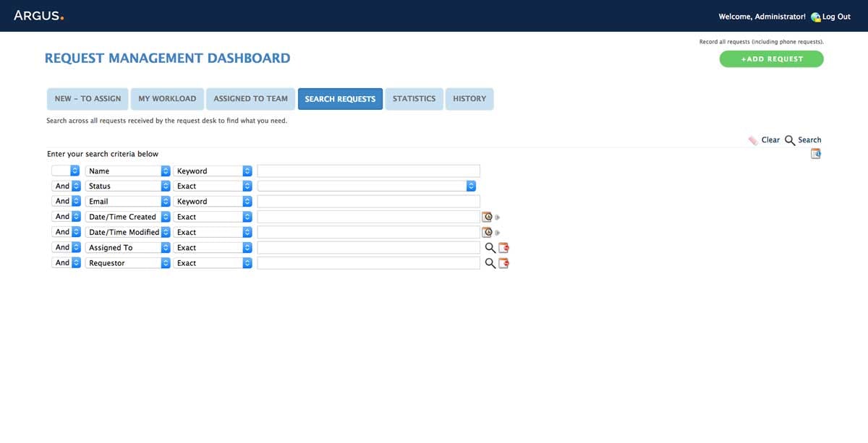The image size is (868, 443).
Task: Clear the Requestor selection icon
Action: pos(503,263)
